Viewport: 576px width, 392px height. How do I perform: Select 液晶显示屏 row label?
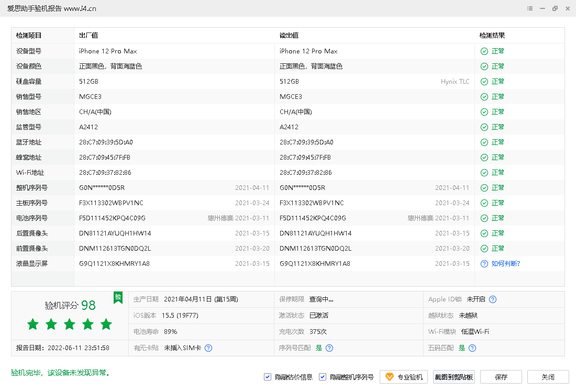tap(32, 264)
